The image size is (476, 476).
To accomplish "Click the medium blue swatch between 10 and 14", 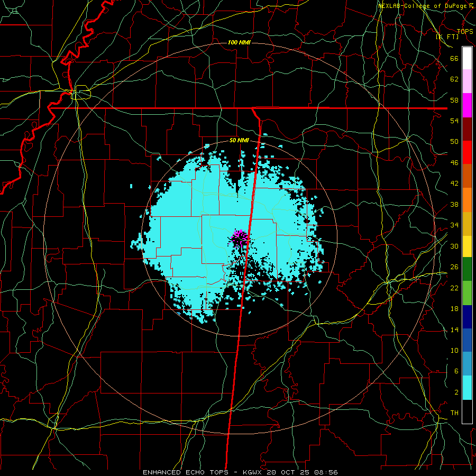I will coord(467,340).
